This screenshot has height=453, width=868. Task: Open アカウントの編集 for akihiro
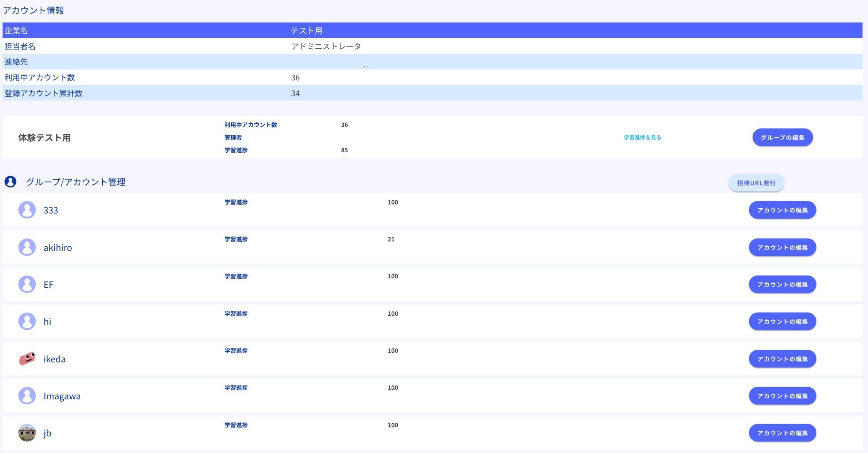point(782,247)
